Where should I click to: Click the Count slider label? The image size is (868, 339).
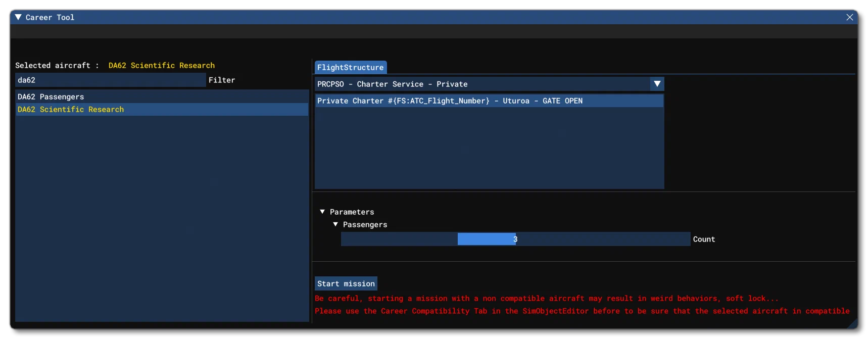point(704,239)
